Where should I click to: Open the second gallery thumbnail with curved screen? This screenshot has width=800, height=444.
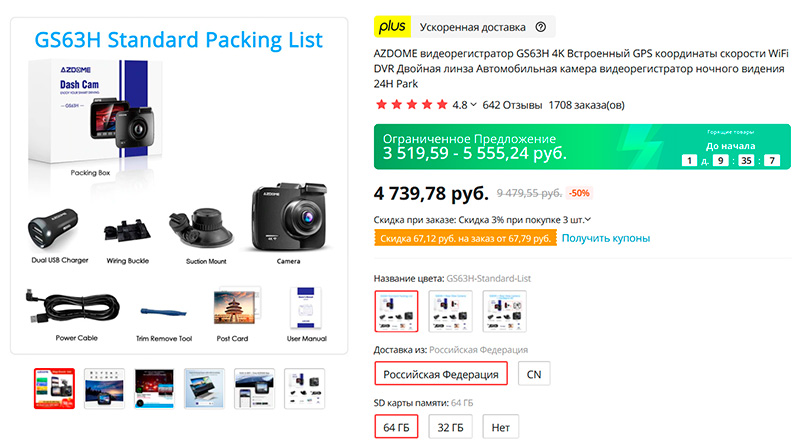pos(104,388)
